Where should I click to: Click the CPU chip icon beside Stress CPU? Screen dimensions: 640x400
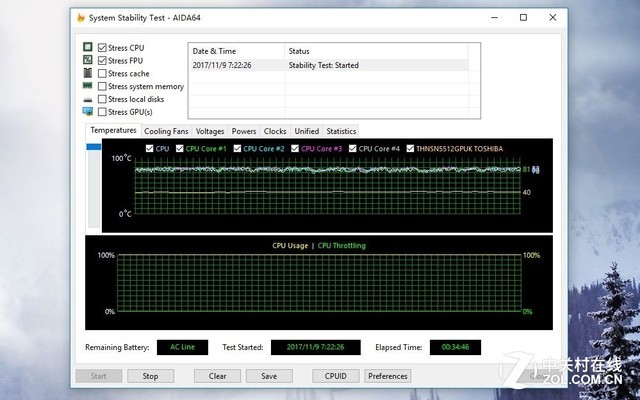(88, 47)
